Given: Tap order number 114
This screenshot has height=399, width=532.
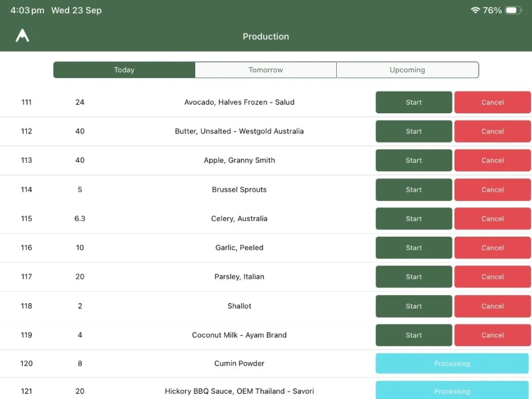Looking at the screenshot, I should (x=27, y=189).
